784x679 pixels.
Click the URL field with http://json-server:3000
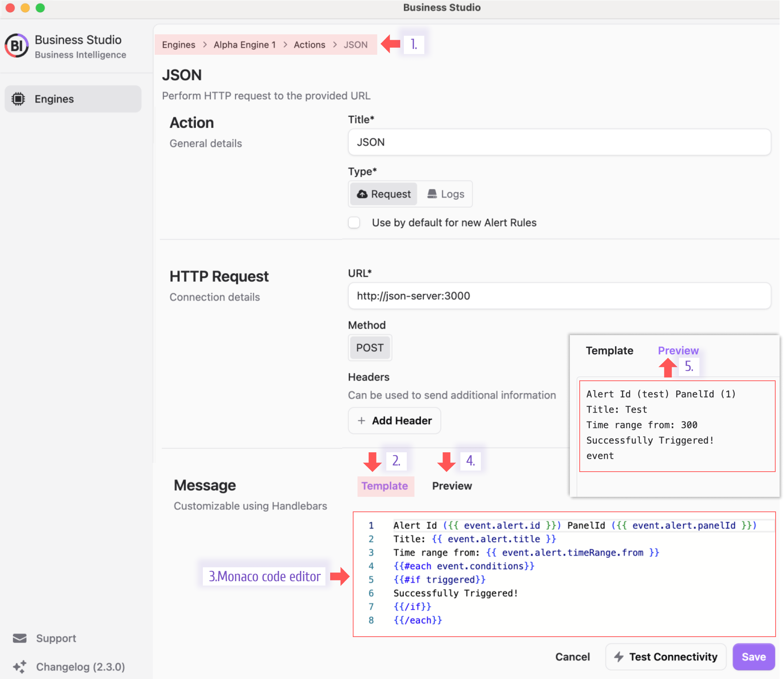click(x=560, y=296)
